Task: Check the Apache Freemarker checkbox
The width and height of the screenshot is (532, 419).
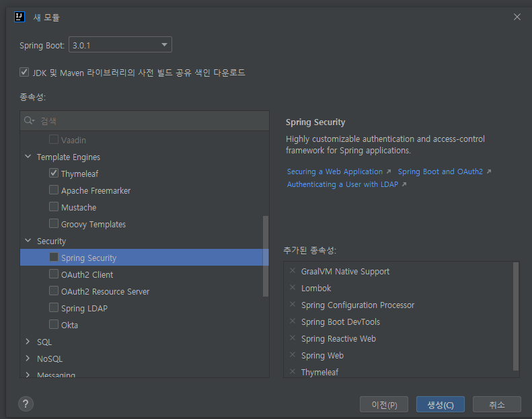Action: [54, 190]
